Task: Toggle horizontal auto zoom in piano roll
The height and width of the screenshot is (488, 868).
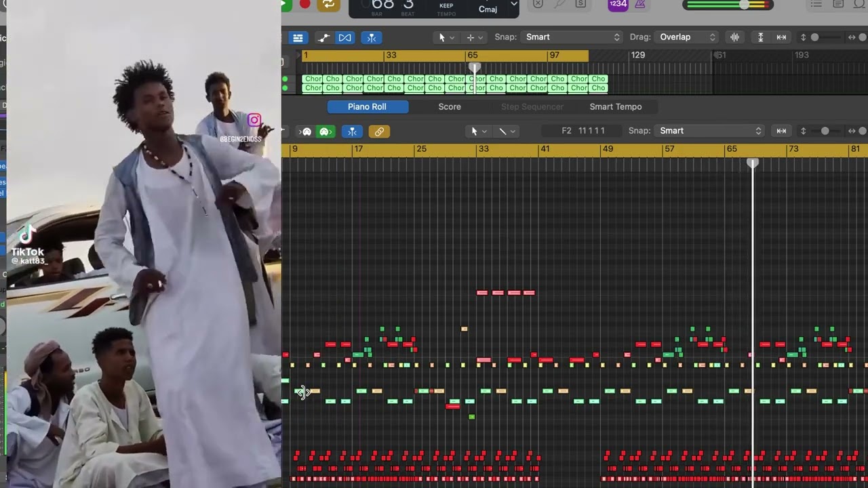Action: [x=781, y=131]
